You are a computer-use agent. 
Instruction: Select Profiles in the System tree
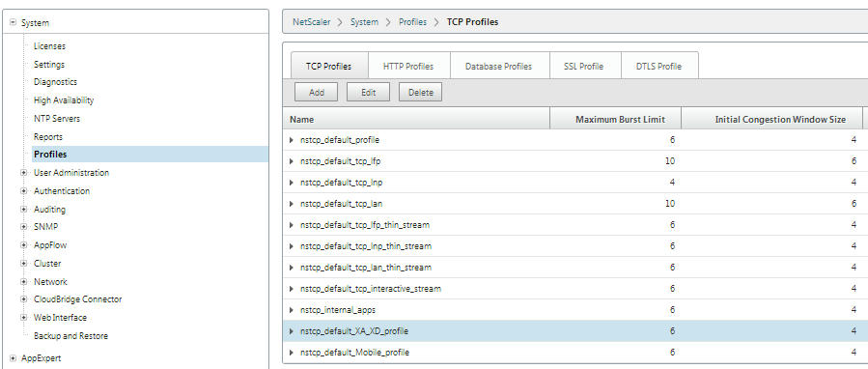(x=150, y=155)
